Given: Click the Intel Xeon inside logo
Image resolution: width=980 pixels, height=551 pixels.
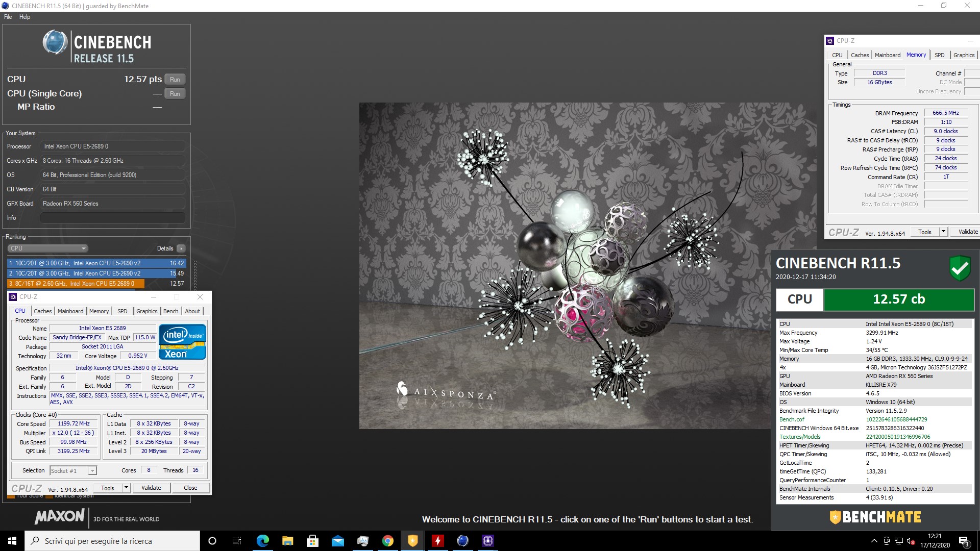Looking at the screenshot, I should tap(182, 342).
